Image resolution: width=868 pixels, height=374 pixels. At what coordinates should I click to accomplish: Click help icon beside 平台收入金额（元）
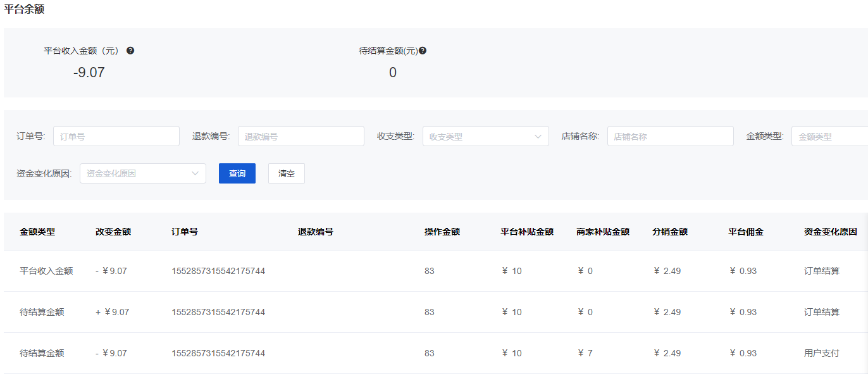pos(130,51)
